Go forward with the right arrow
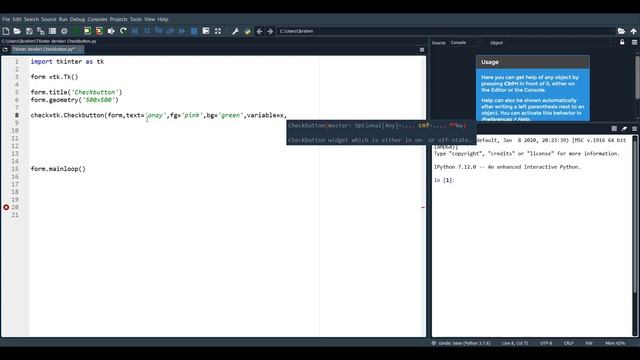The width and height of the screenshot is (640, 360). click(270, 31)
